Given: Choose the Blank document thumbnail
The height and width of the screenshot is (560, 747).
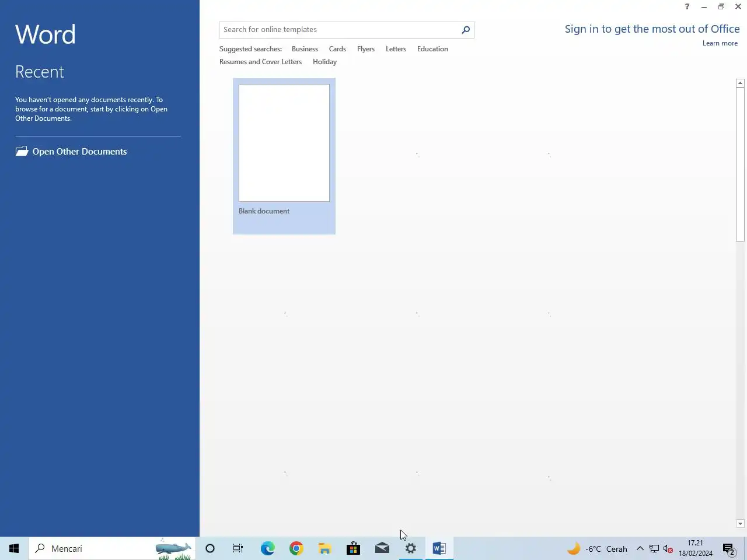Looking at the screenshot, I should coord(284,143).
